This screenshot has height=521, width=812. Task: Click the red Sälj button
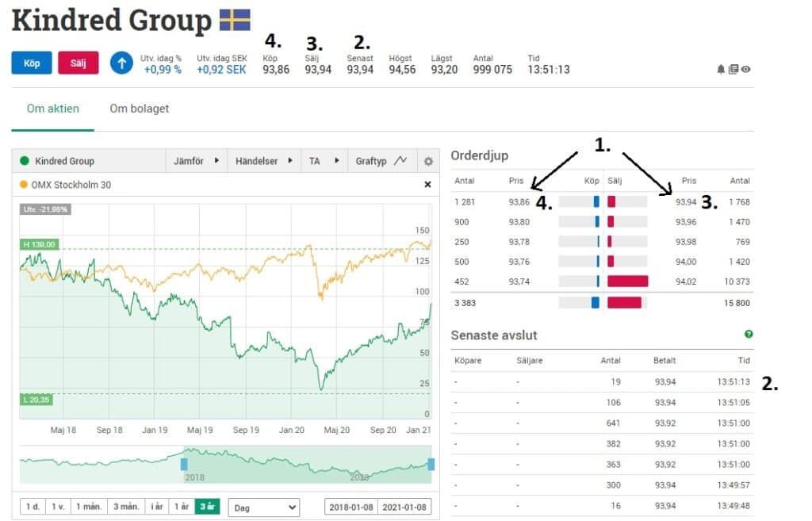tap(79, 63)
